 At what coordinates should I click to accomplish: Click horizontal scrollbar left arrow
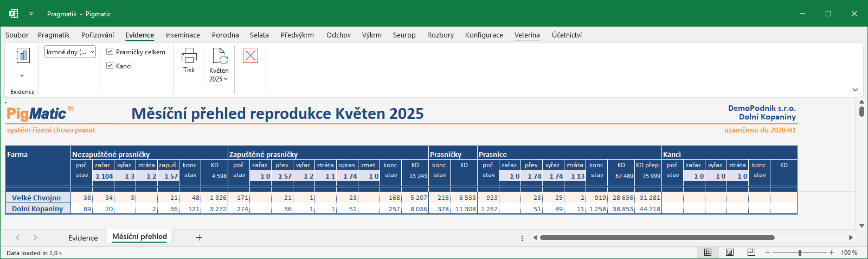coord(535,237)
